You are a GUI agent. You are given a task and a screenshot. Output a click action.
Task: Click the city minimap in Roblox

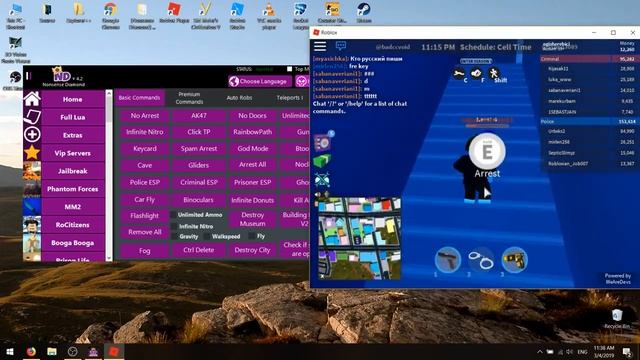pos(359,238)
